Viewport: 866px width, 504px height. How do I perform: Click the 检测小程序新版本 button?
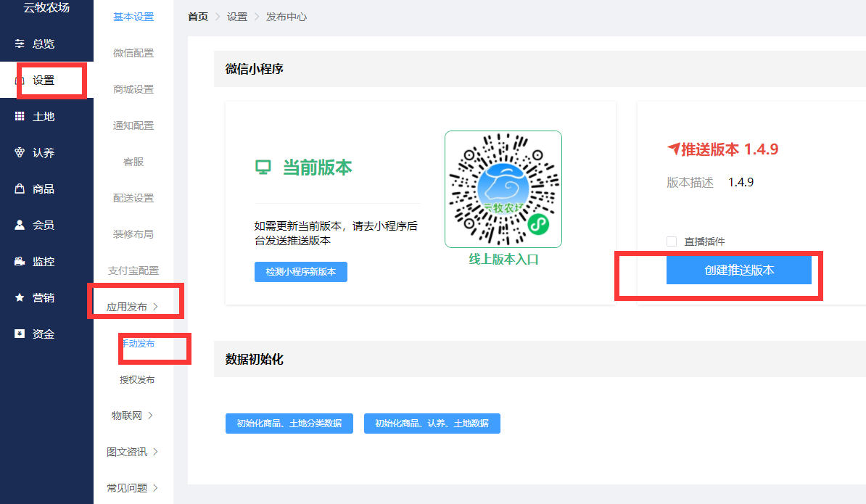tap(300, 272)
